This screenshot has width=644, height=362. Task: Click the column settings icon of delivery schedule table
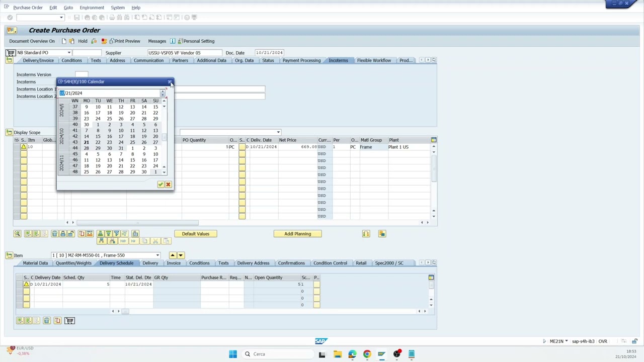(431, 278)
